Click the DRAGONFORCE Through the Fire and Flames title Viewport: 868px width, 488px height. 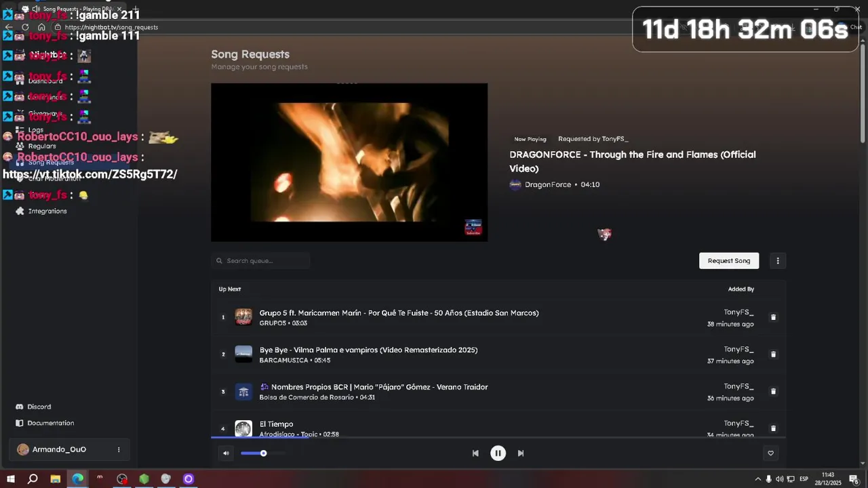[x=633, y=161]
